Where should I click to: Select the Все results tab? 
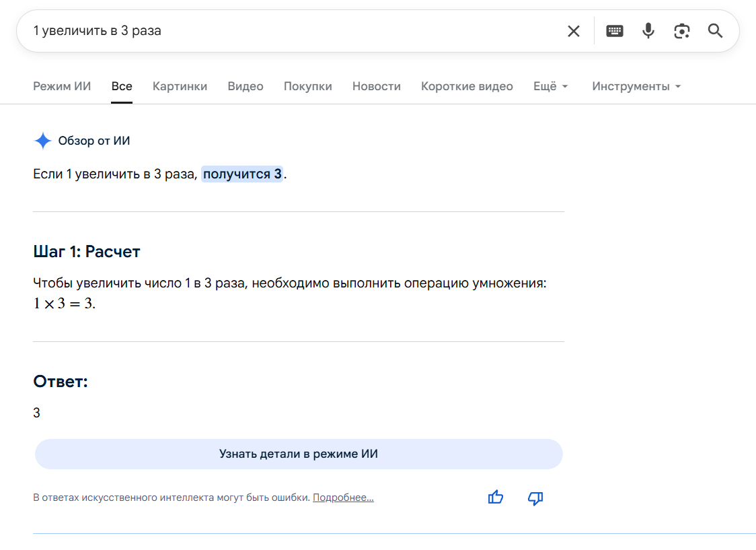(122, 86)
